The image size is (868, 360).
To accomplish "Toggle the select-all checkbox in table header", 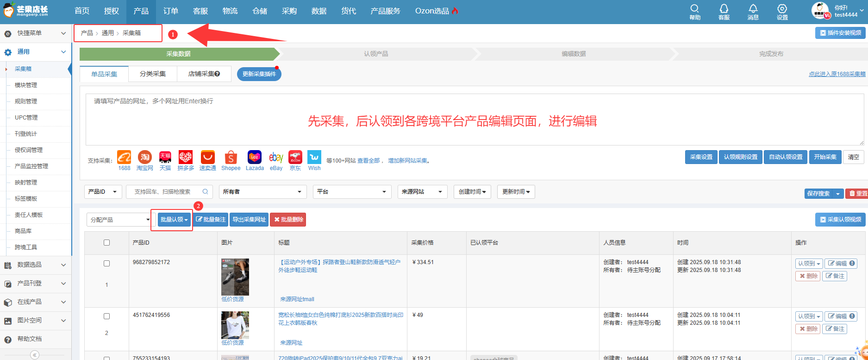I will point(106,242).
